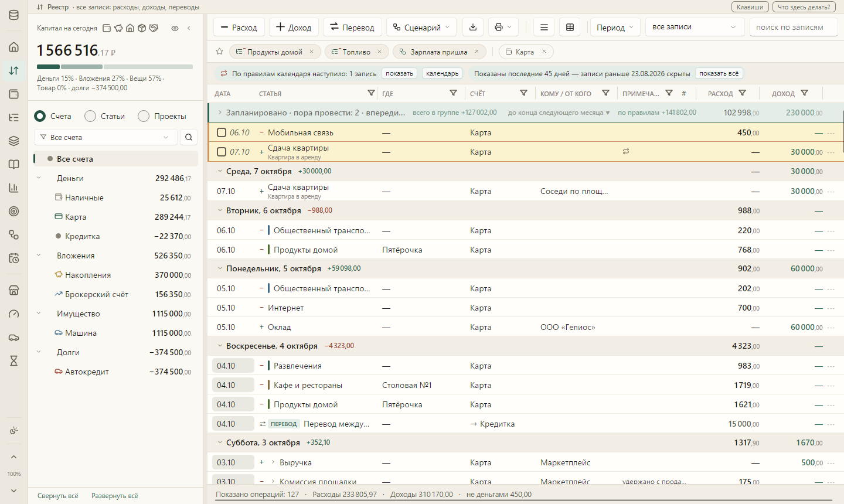Click the показать всё button
Viewport: 844px width, 504px height.
(719, 73)
